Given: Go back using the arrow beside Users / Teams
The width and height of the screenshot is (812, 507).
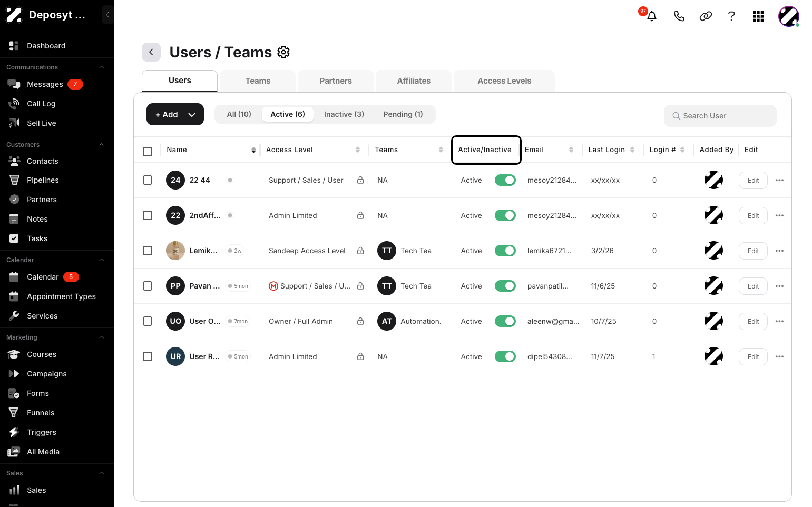Looking at the screenshot, I should (x=151, y=52).
